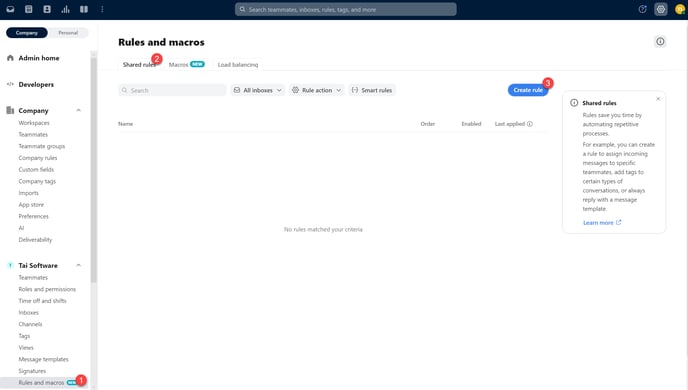
Task: Open the calendar icon in top bar
Action: pos(29,9)
